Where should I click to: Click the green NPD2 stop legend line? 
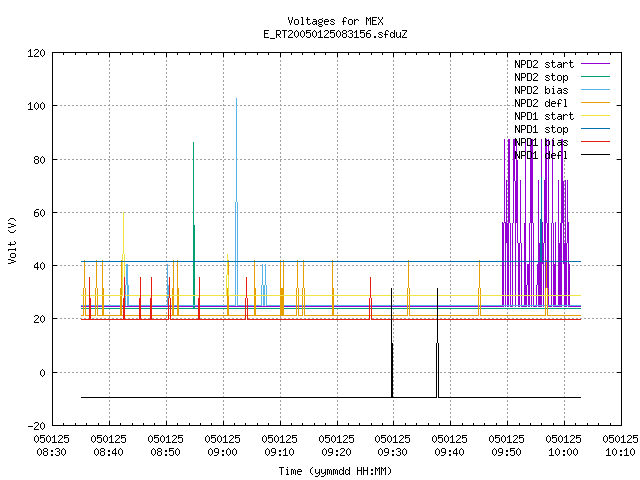(x=595, y=77)
